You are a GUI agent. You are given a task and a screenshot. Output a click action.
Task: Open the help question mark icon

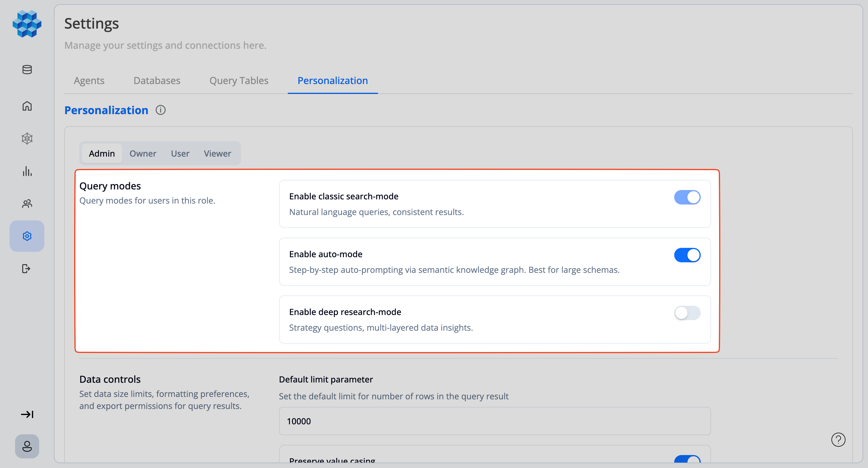click(x=838, y=439)
